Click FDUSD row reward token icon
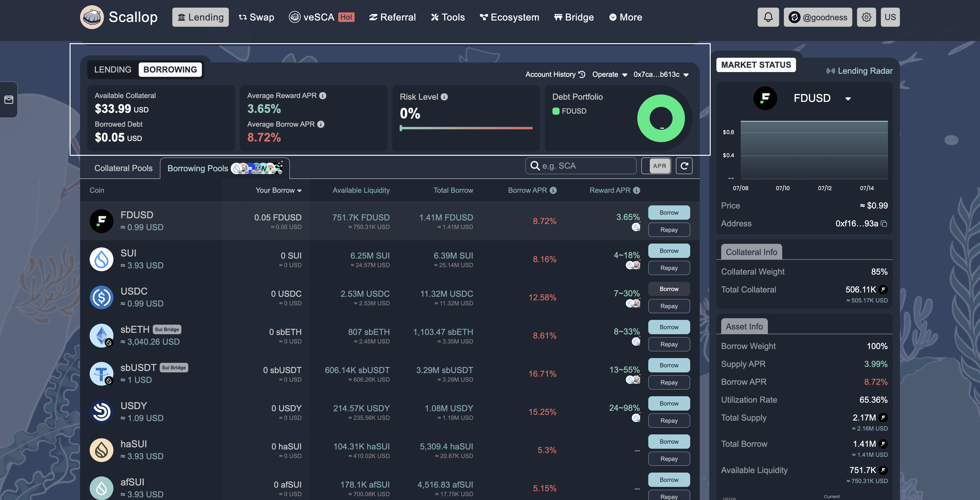980x500 pixels. click(x=636, y=227)
